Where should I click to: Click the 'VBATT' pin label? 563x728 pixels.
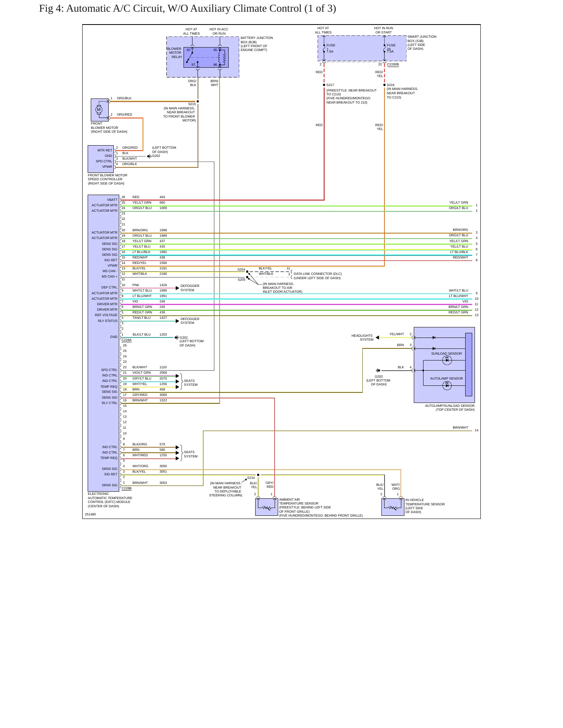tap(112, 200)
